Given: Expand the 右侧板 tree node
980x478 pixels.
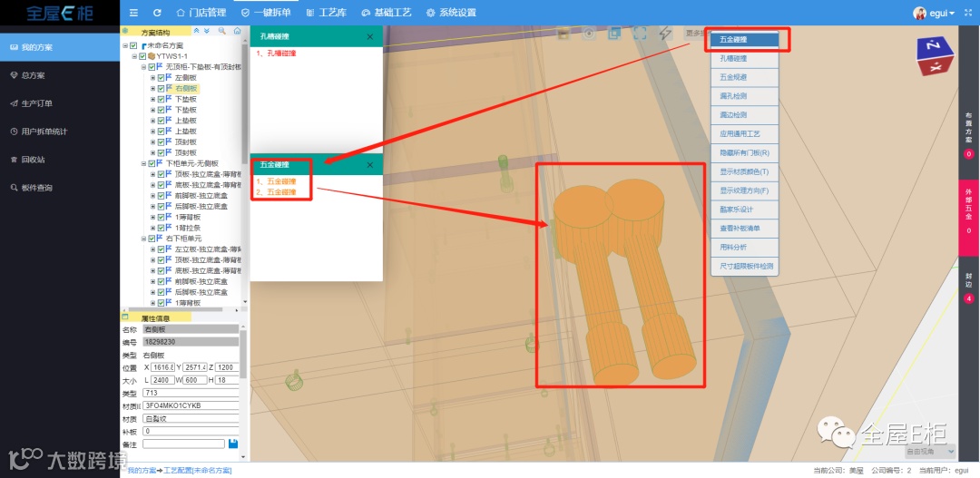Looking at the screenshot, I should click(153, 89).
